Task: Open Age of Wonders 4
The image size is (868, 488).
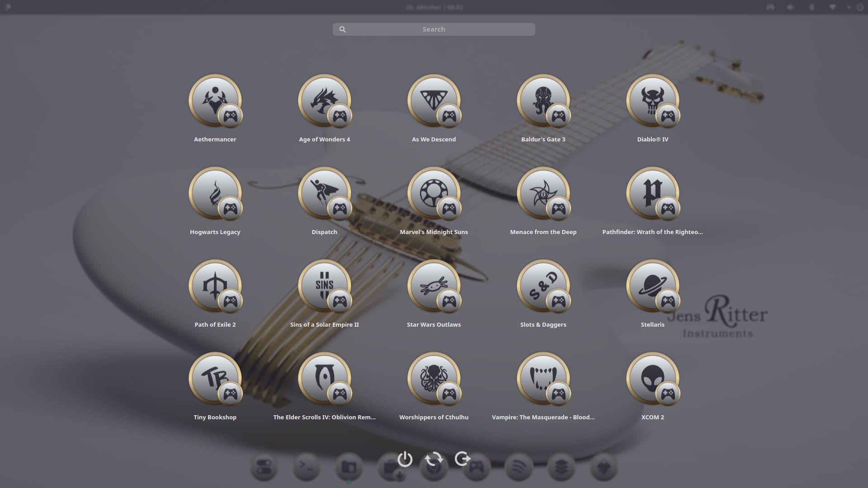Action: tap(324, 101)
